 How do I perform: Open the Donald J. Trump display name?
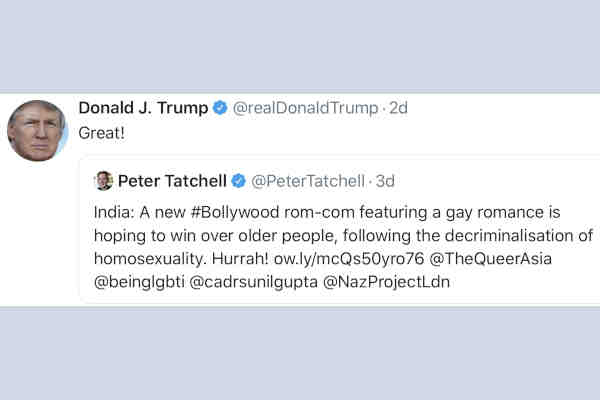pyautogui.click(x=142, y=108)
